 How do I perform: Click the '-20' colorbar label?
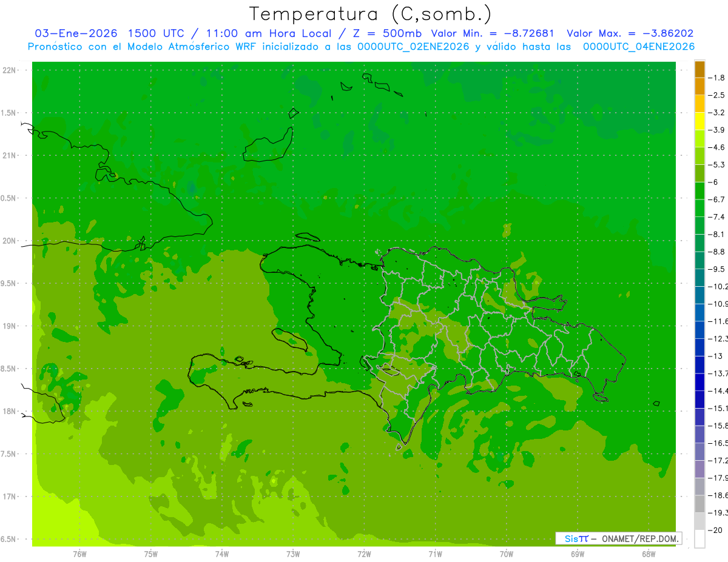click(716, 530)
